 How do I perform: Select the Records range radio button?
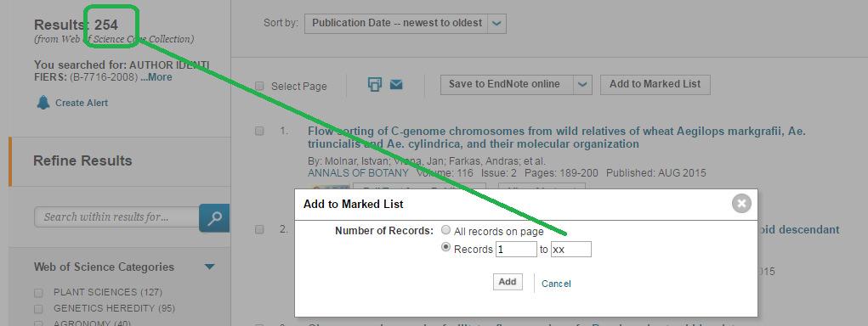pos(446,248)
